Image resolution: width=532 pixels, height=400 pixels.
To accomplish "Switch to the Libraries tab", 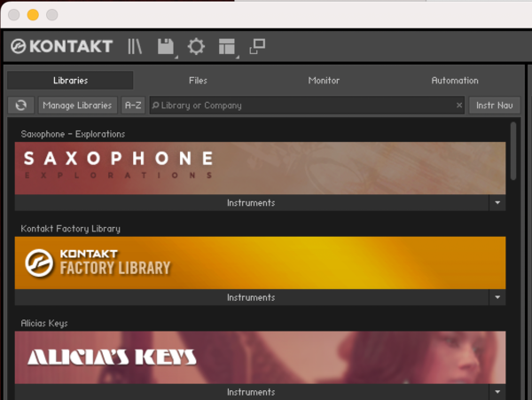I will 70,81.
